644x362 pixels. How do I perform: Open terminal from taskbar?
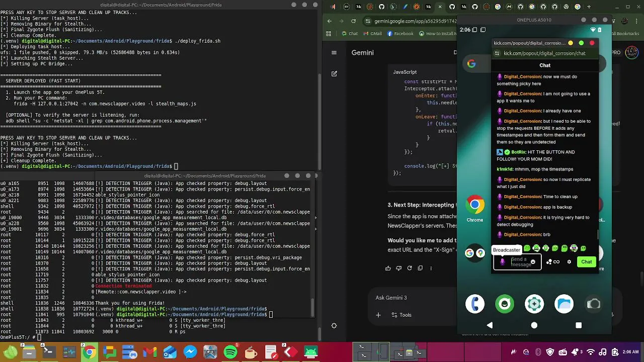point(49,352)
